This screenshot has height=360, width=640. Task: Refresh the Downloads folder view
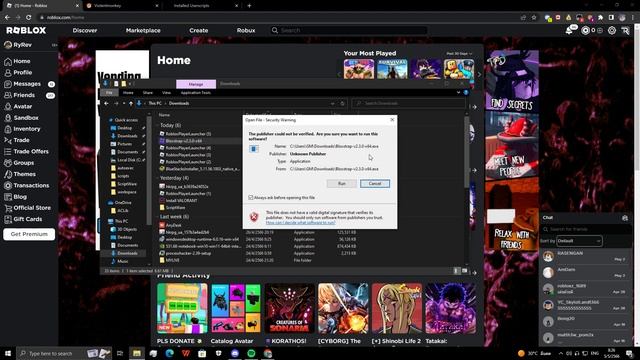(x=342, y=103)
